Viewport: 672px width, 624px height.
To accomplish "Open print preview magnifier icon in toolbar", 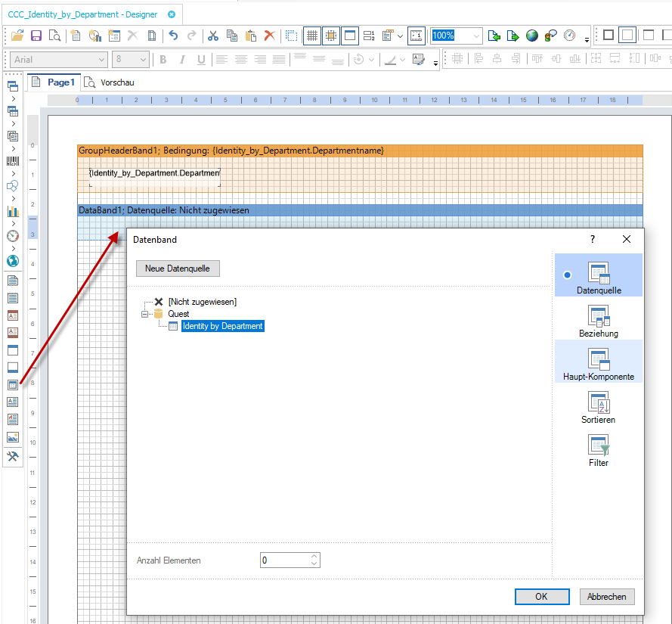I will [55, 36].
